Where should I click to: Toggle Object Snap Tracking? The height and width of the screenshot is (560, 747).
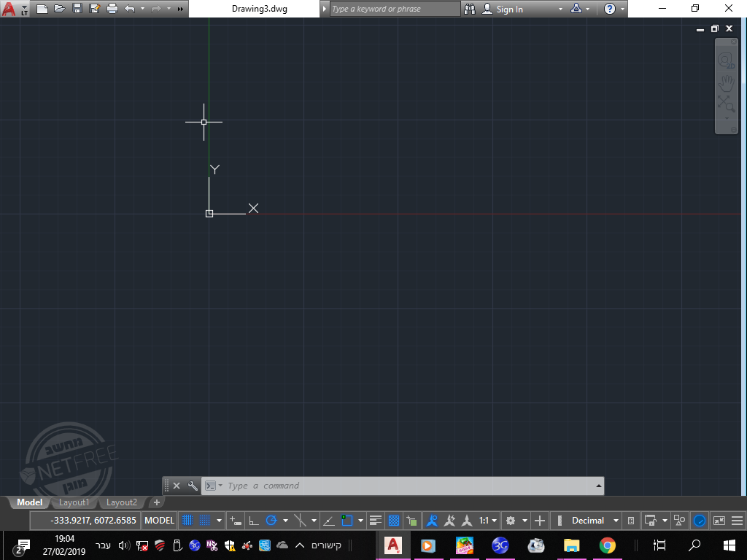[329, 521]
